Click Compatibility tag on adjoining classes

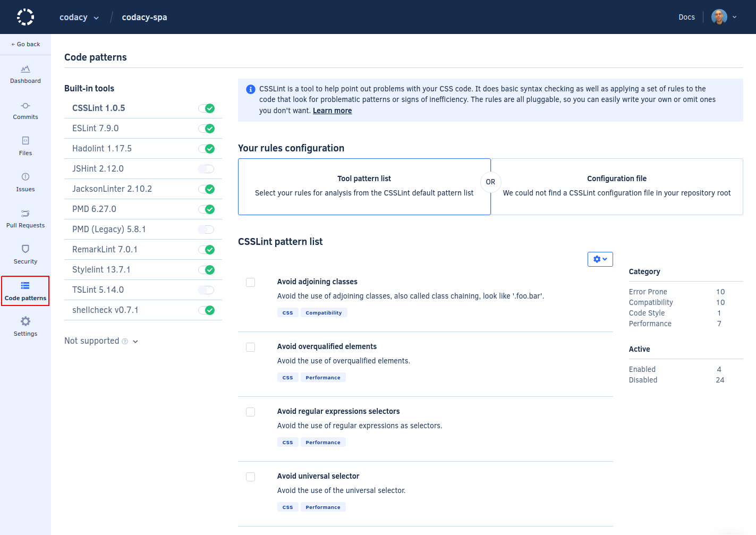324,313
